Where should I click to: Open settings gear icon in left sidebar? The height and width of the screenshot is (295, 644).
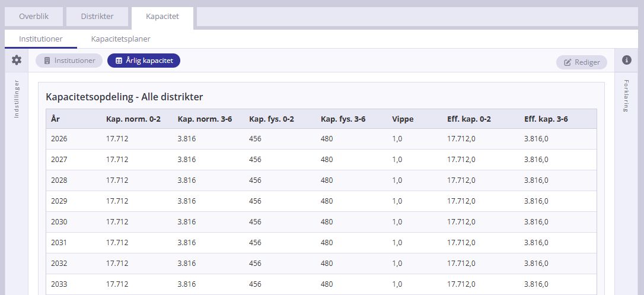[17, 60]
